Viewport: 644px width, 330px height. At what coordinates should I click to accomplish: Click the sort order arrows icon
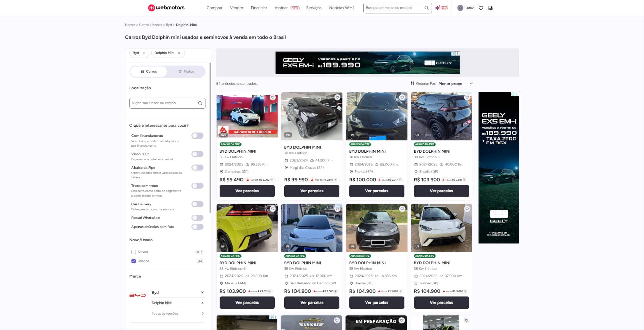pos(412,83)
